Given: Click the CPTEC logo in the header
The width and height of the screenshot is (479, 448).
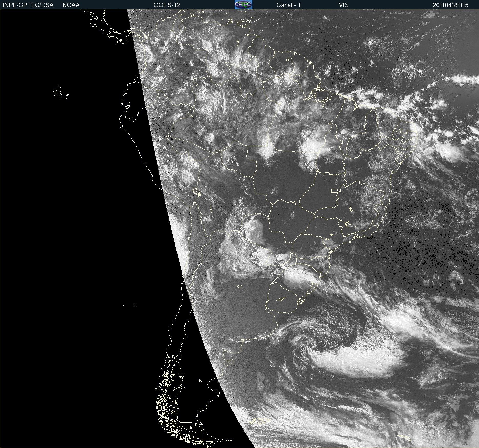Looking at the screenshot, I should pos(243,5).
